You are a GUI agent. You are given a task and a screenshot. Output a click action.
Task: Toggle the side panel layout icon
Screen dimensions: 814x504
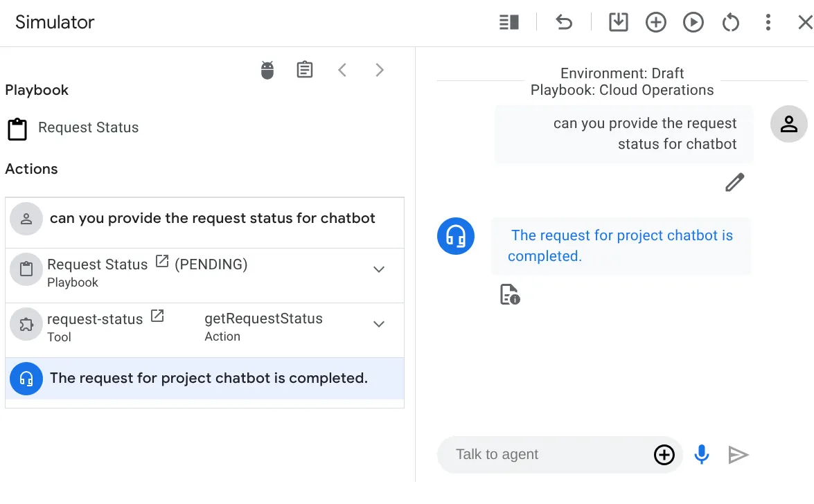coord(508,22)
